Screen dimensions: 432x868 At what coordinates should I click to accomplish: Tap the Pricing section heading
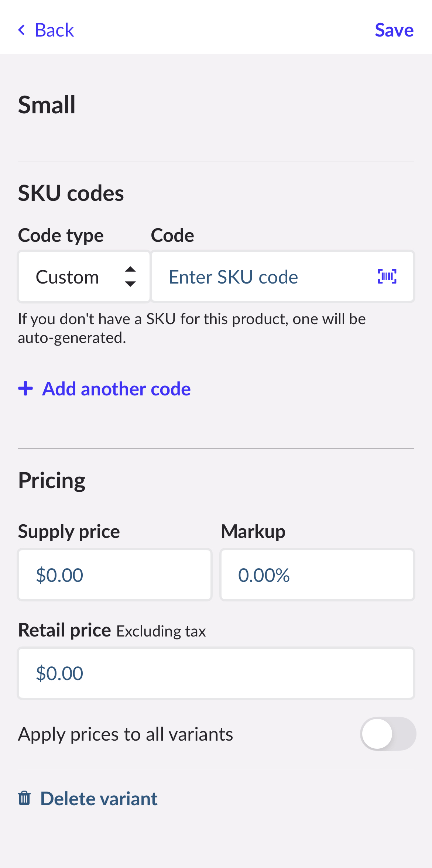(52, 480)
